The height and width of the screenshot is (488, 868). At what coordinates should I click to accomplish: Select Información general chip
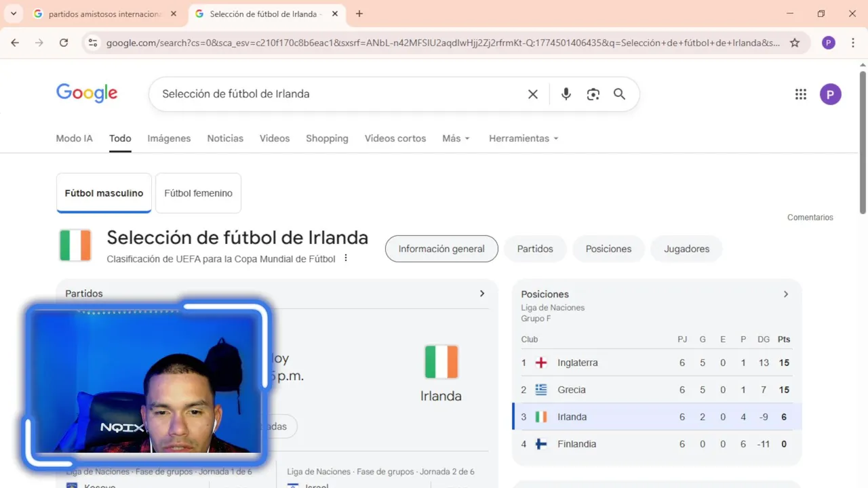click(x=441, y=249)
